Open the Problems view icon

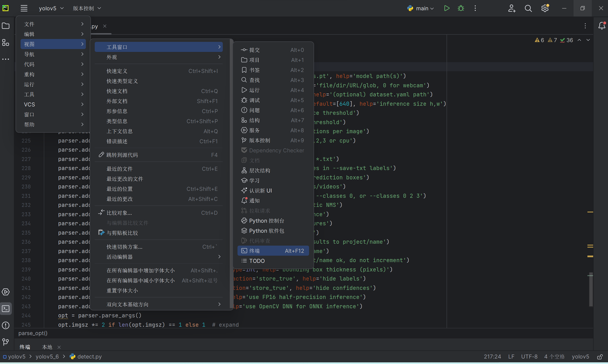[x=6, y=325]
